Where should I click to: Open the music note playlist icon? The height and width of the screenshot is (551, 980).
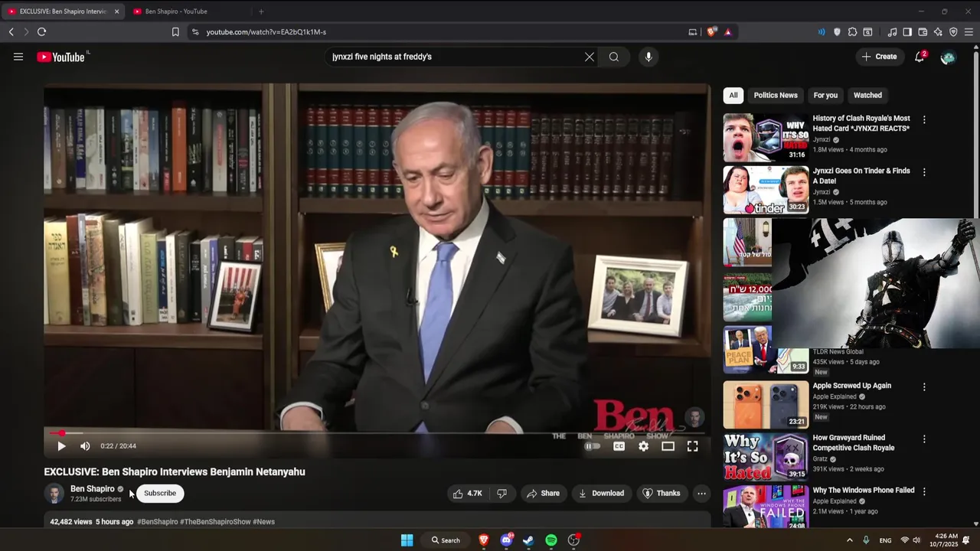coord(892,32)
